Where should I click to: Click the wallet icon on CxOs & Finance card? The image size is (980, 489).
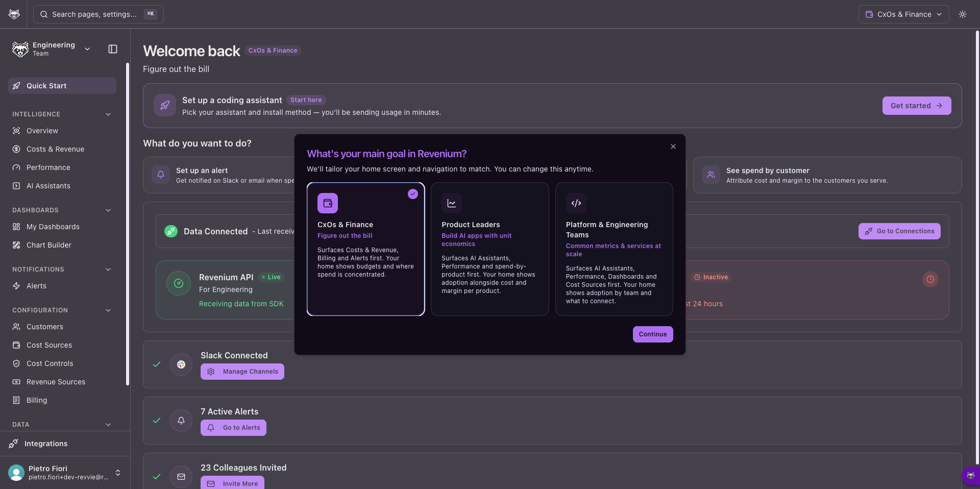click(x=328, y=203)
